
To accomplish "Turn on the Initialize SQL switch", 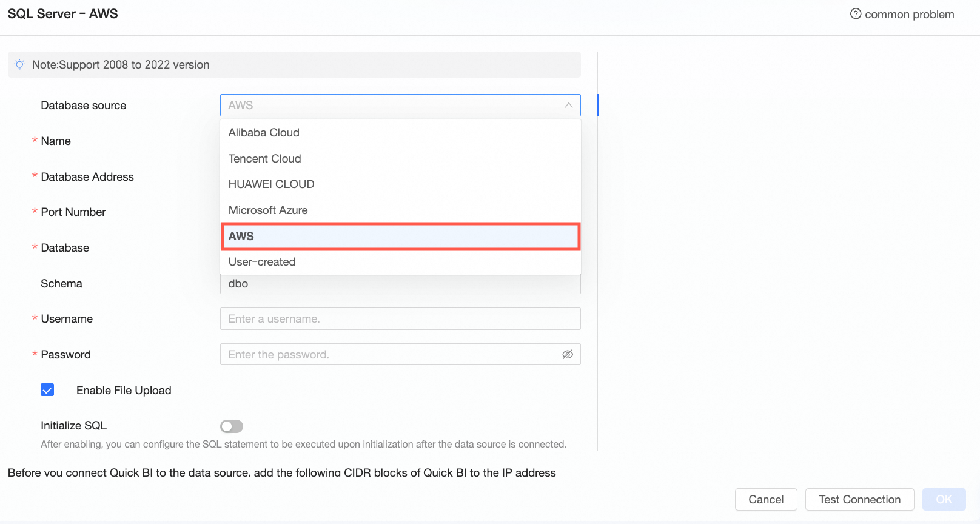I will click(232, 426).
